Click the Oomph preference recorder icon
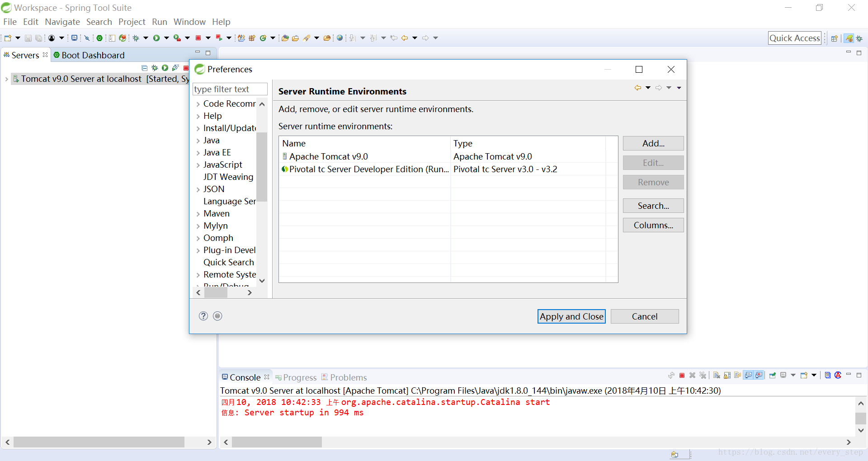 [217, 316]
